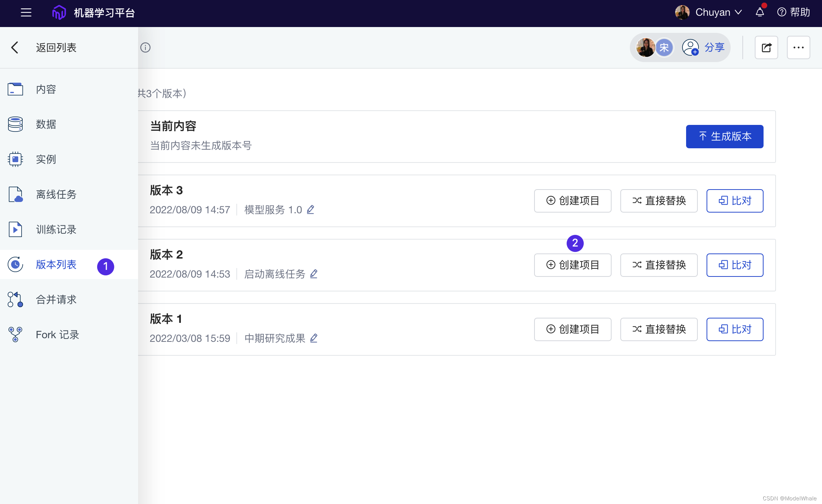Screen dimensions: 822x504
Task: Click 比对 for 版本 1
Action: click(735, 329)
